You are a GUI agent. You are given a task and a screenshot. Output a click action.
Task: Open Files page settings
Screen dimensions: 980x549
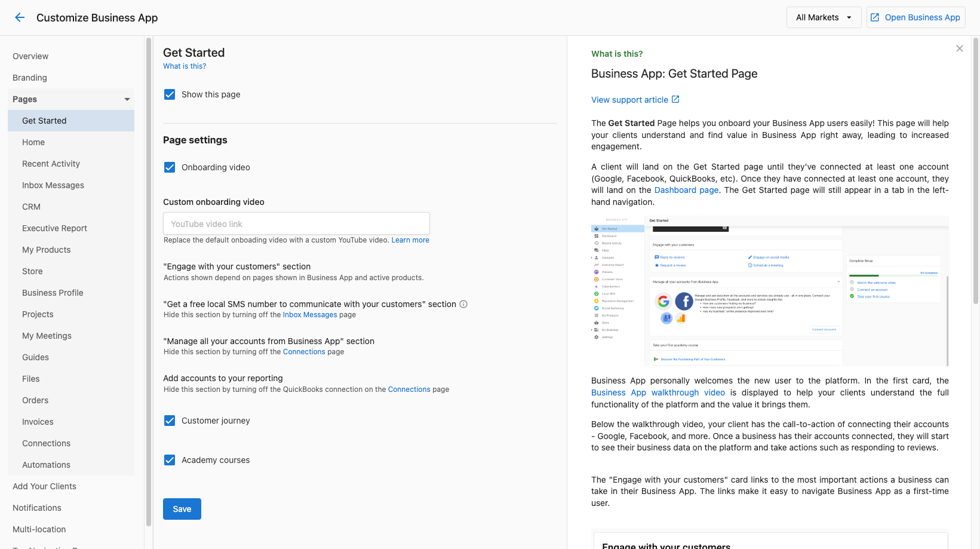tap(71, 379)
